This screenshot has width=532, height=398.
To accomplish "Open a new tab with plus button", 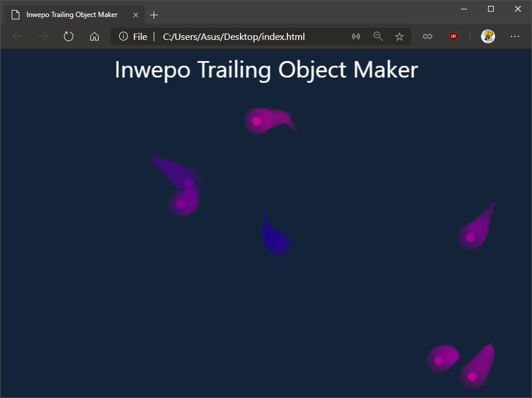I will point(154,15).
